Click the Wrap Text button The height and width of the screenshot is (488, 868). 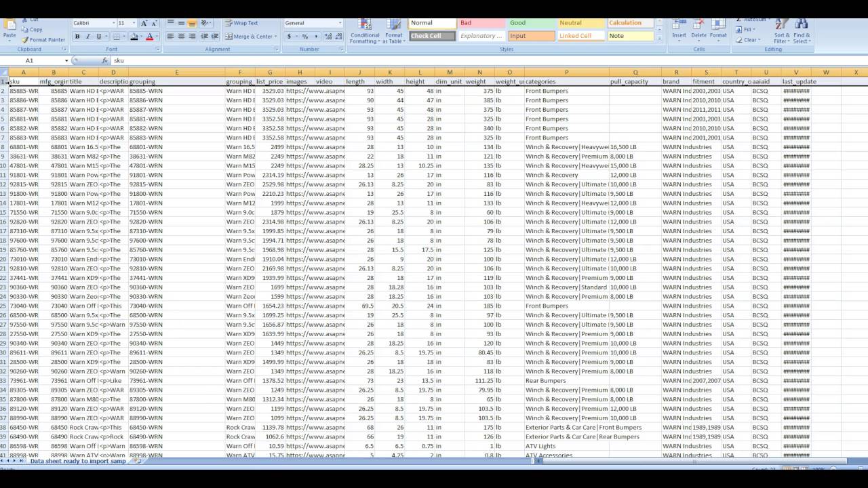[242, 23]
